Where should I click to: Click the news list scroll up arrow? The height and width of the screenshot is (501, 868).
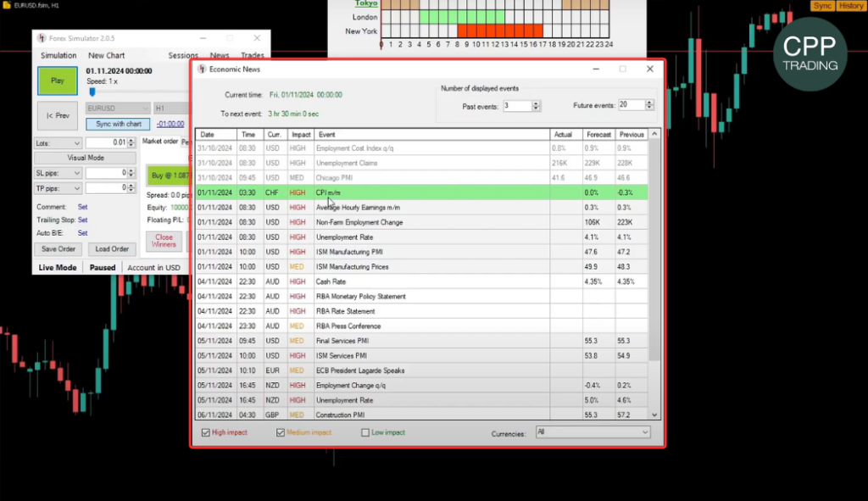(x=654, y=135)
